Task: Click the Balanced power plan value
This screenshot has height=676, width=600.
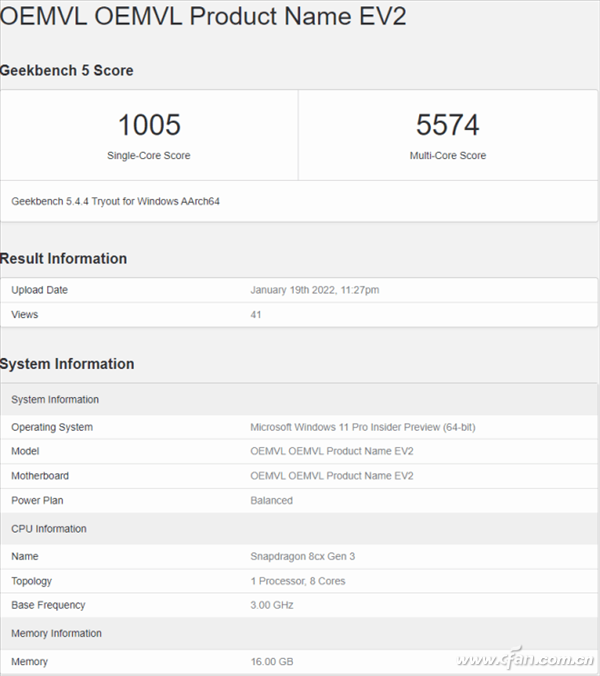Action: tap(271, 500)
